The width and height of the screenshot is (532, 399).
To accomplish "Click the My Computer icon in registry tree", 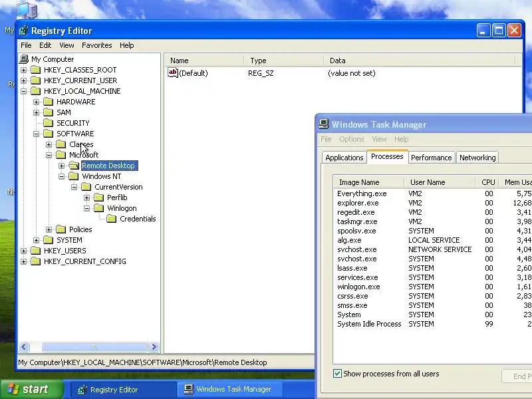I will [24, 59].
